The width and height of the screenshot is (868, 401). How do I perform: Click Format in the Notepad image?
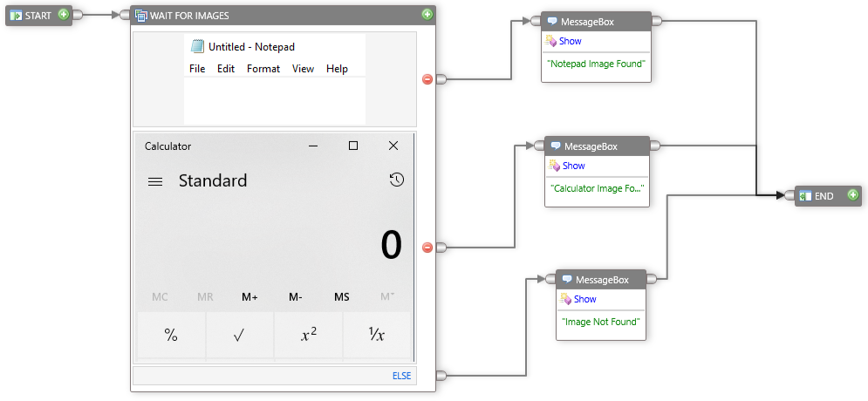pyautogui.click(x=263, y=69)
